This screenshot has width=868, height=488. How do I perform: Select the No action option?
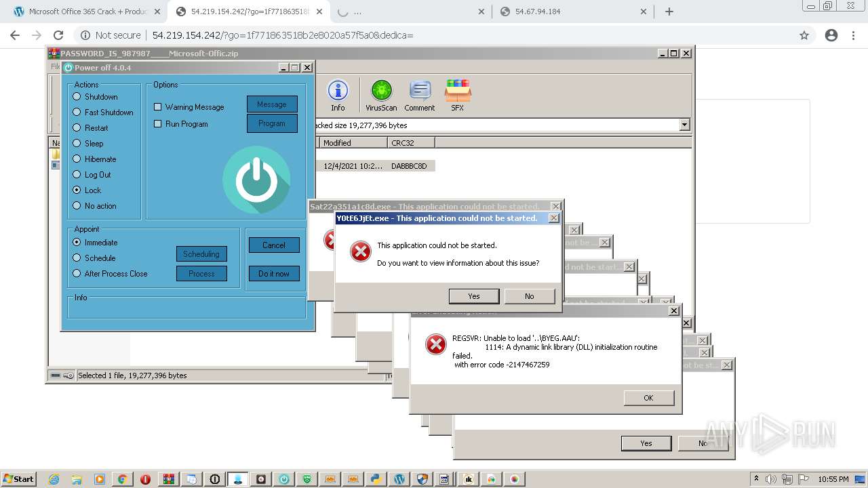(x=94, y=206)
